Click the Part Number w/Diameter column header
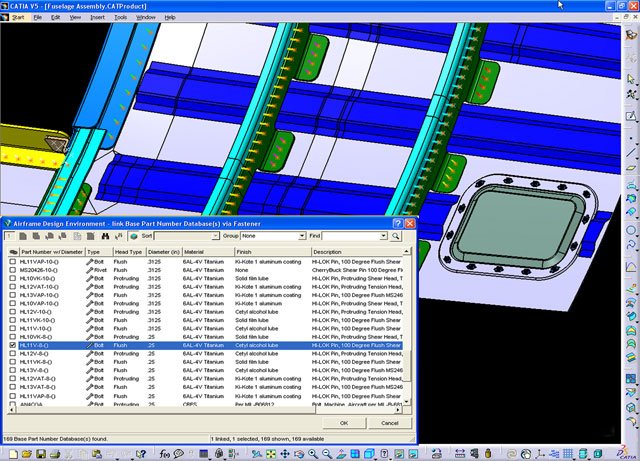 click(52, 252)
